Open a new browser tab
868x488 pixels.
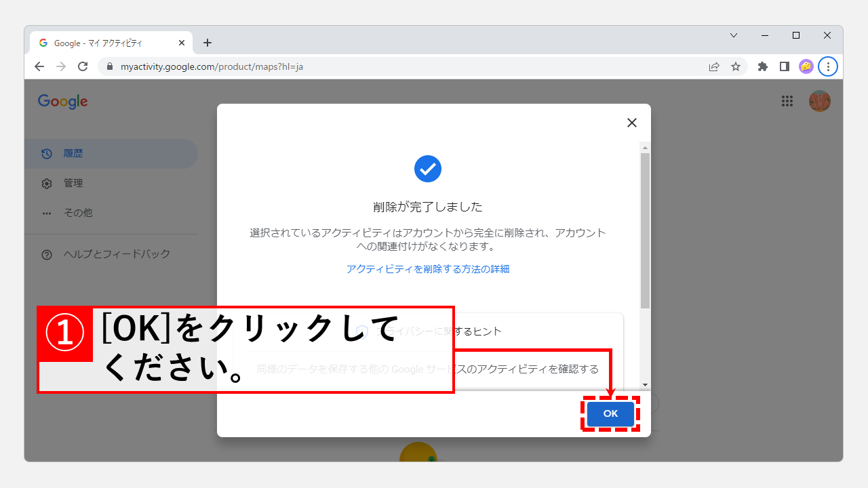pos(208,42)
